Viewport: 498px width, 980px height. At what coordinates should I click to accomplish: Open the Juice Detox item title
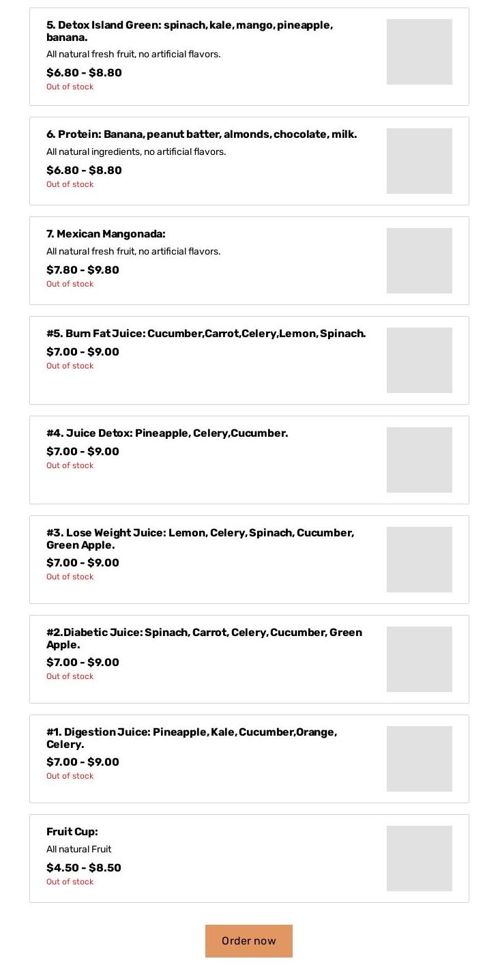[x=167, y=433]
